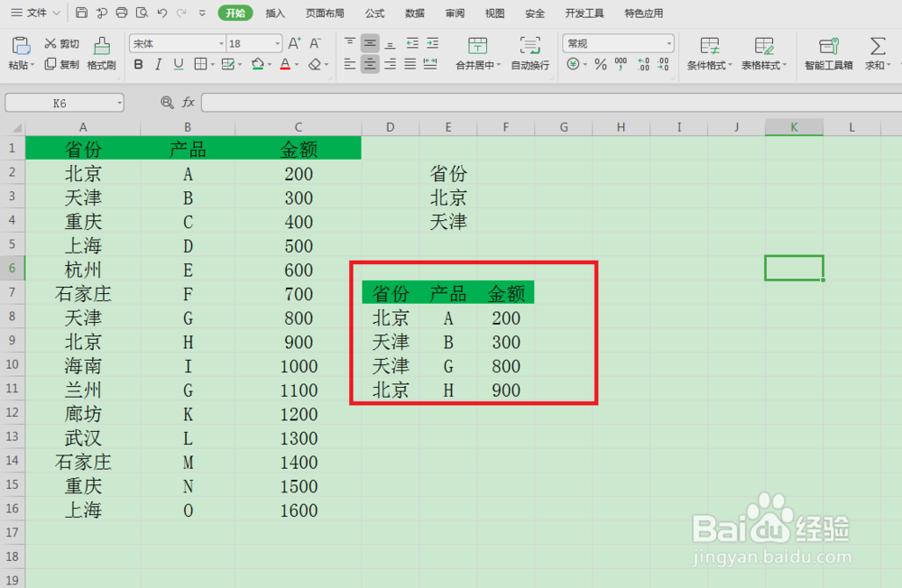Open the 常规 number format dropdown
This screenshot has height=588, width=902.
pos(668,43)
